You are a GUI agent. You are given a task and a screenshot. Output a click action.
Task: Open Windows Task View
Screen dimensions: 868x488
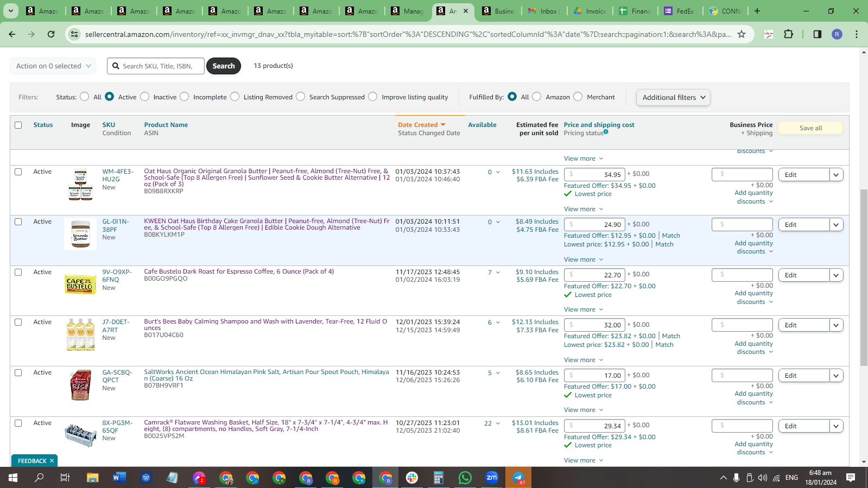tap(65, 478)
